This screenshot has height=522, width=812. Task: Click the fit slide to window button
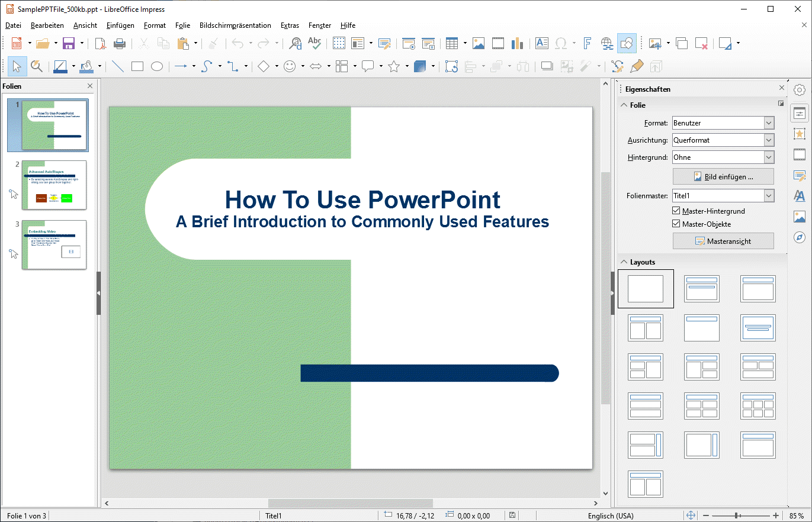[x=691, y=515]
